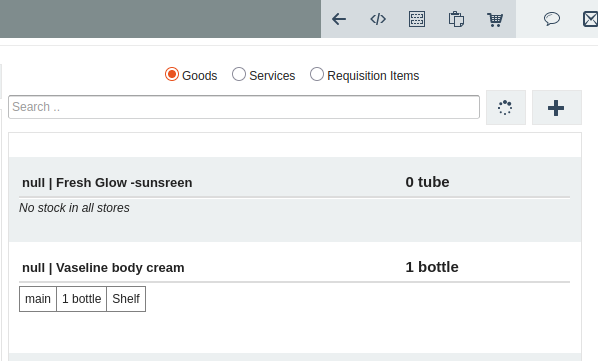Viewport: 598px width, 361px height.
Task: Click the No stock in all stores note
Action: pyautogui.click(x=74, y=208)
